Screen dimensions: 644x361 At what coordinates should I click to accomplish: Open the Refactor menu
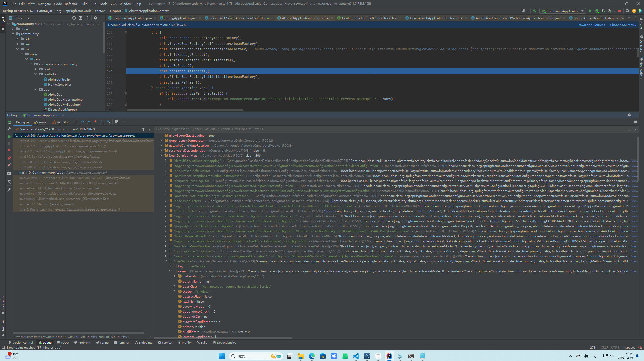[71, 4]
